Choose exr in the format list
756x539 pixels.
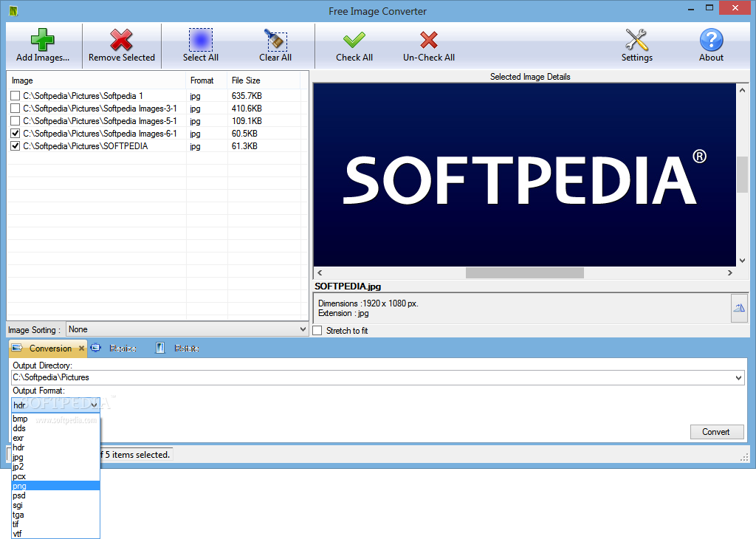55,438
